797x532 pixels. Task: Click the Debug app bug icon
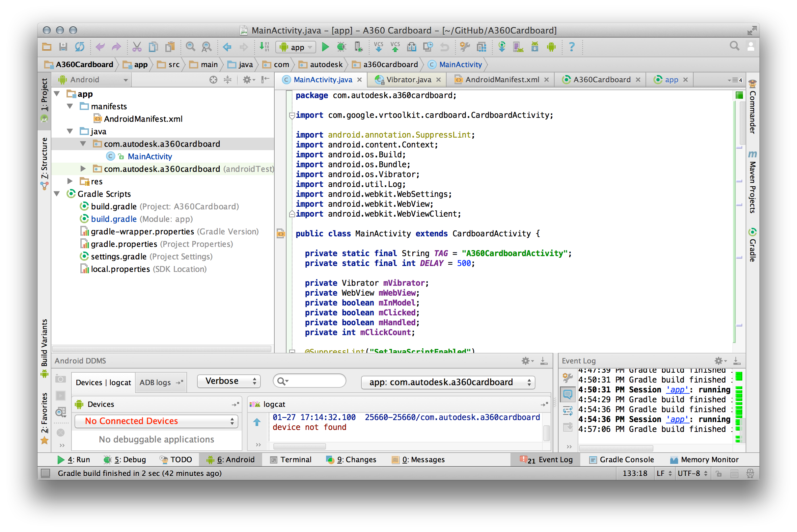pos(342,47)
